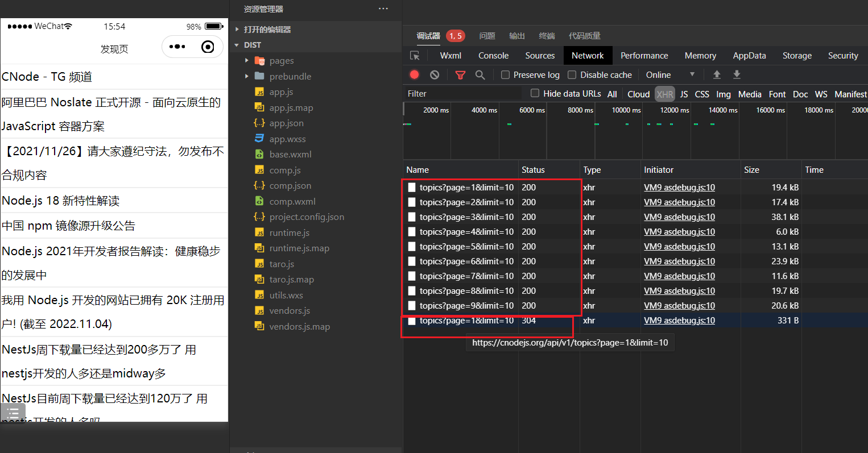
Task: Clear the network log
Action: click(x=435, y=74)
